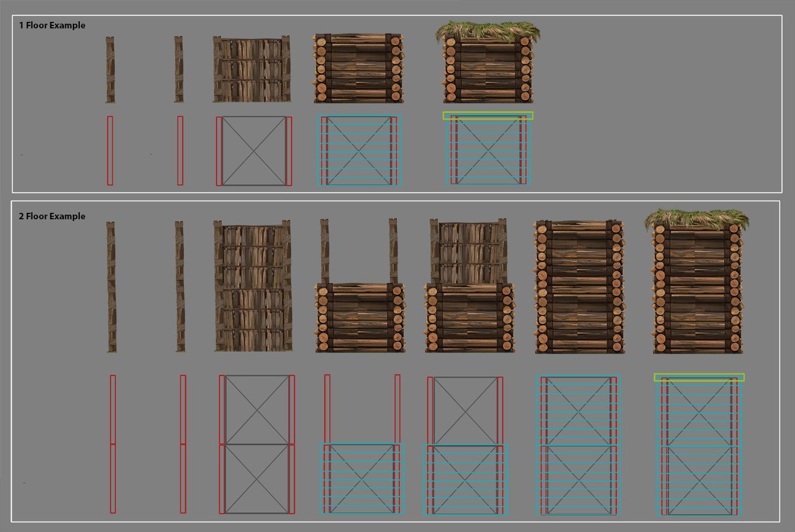Click the "2 Floor Example" heading text
Viewport: 795px width, 532px height.
(x=52, y=216)
